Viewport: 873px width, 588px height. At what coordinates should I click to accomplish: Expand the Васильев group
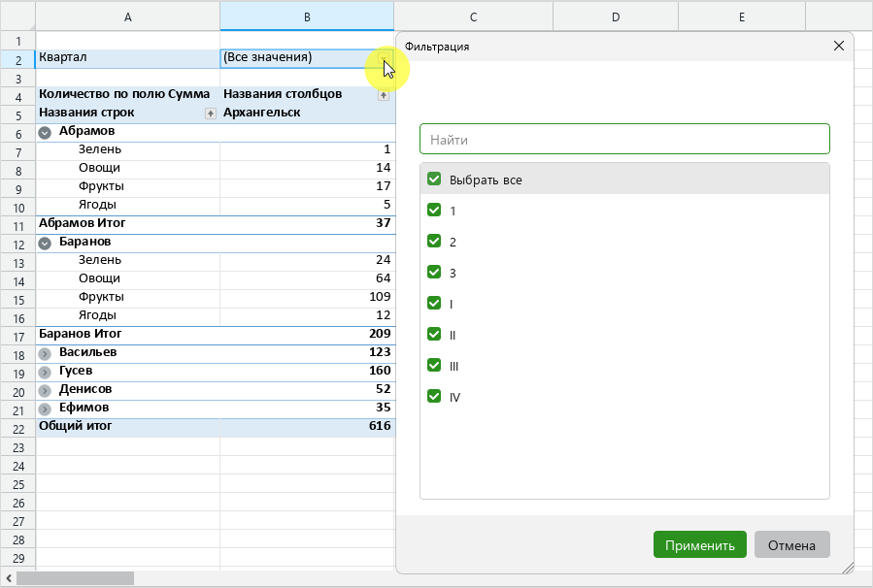45,354
